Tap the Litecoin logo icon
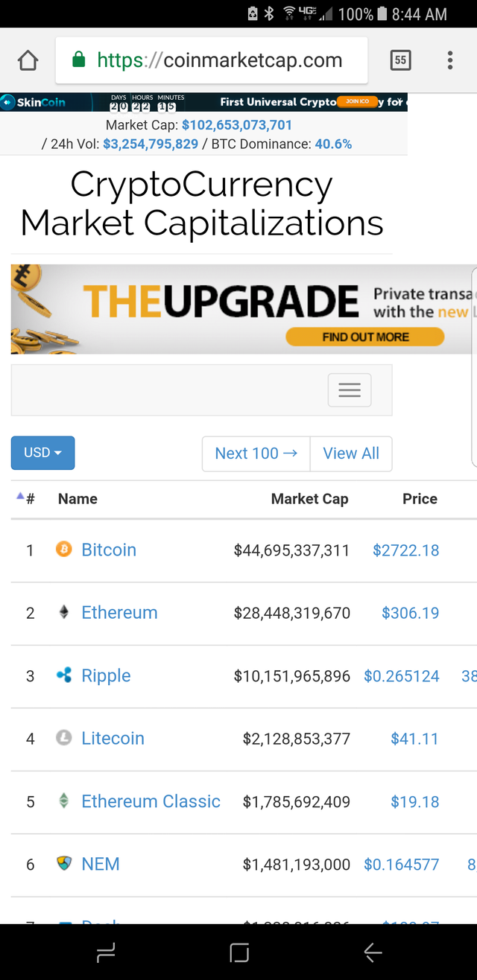477x980 pixels. pyautogui.click(x=64, y=738)
